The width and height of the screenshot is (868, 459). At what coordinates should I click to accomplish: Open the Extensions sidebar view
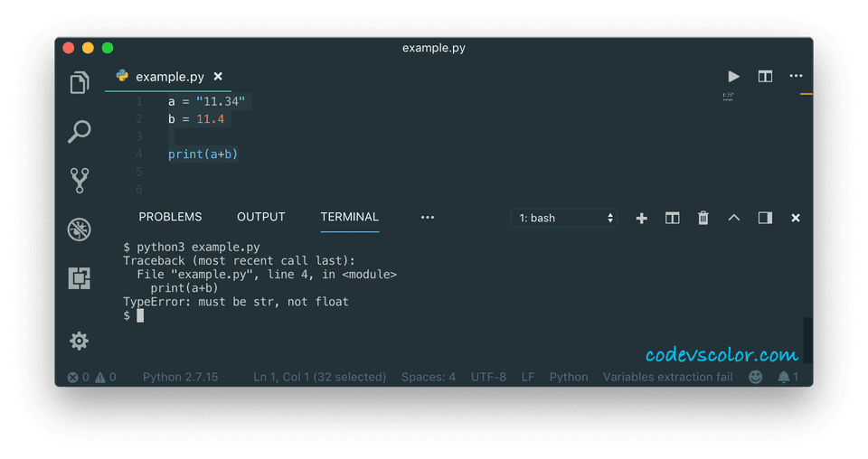click(80, 278)
